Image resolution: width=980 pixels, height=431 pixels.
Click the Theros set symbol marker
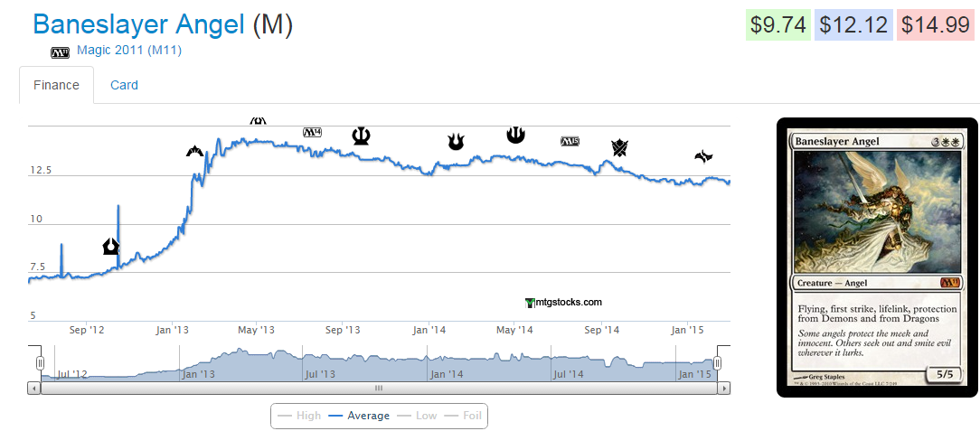click(362, 136)
